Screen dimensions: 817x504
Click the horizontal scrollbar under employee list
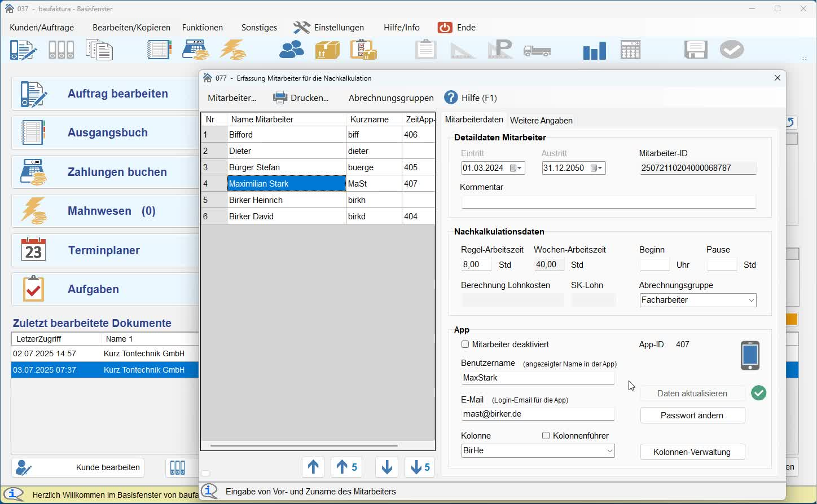304,446
